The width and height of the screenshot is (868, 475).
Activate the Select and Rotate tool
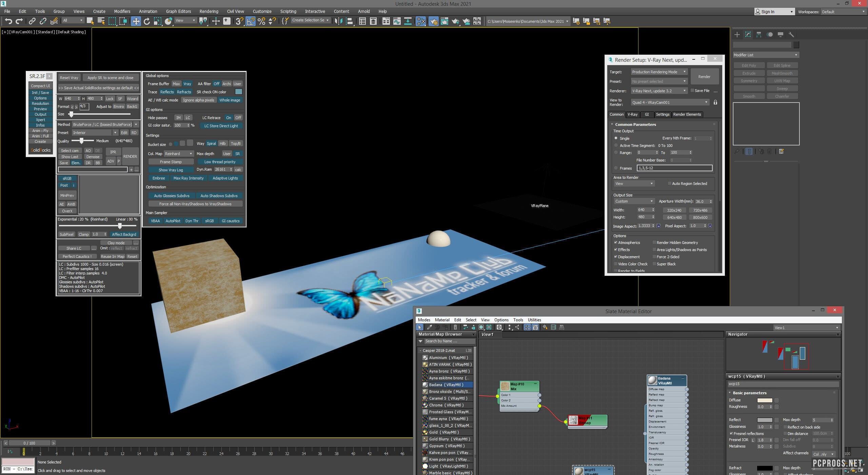click(146, 21)
